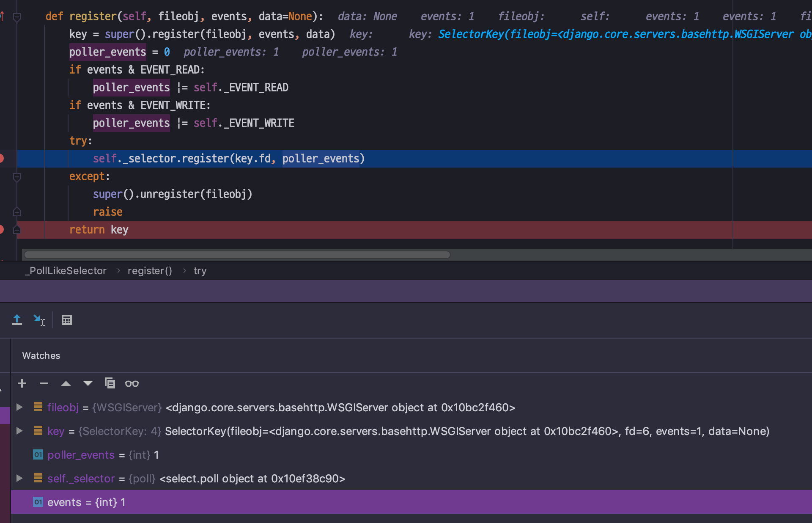The width and height of the screenshot is (812, 523).
Task: Click the Remove watch minus icon
Action: (44, 383)
